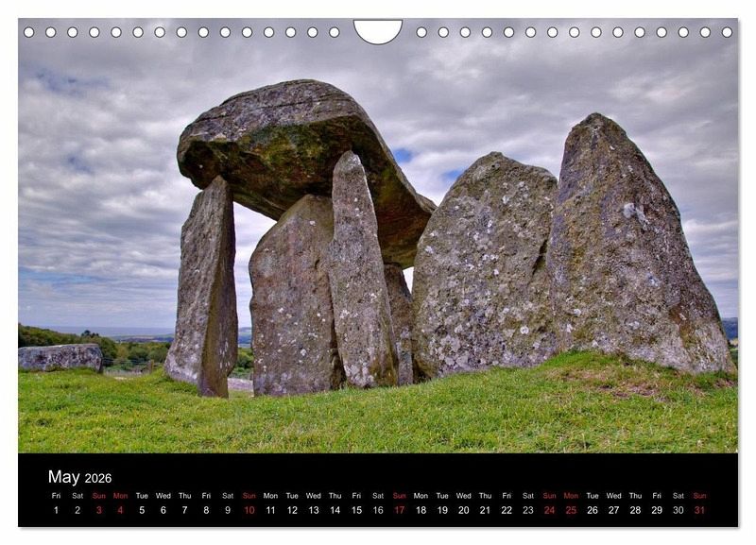
Task: Select day 13 in the calendar
Action: (x=314, y=510)
